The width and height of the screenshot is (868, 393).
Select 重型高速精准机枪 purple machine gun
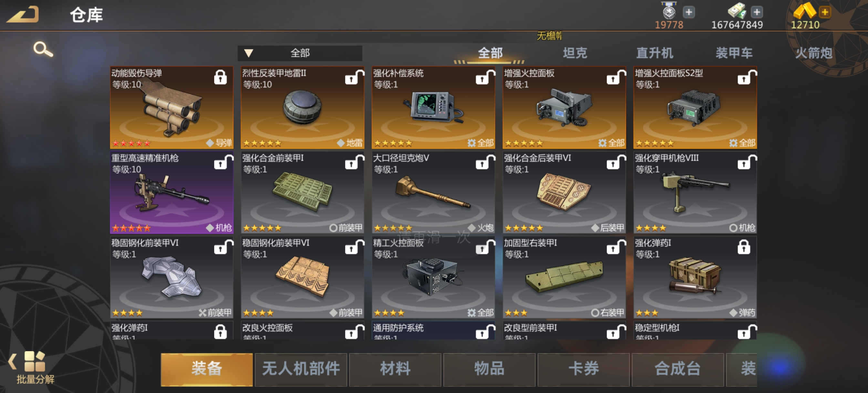171,192
